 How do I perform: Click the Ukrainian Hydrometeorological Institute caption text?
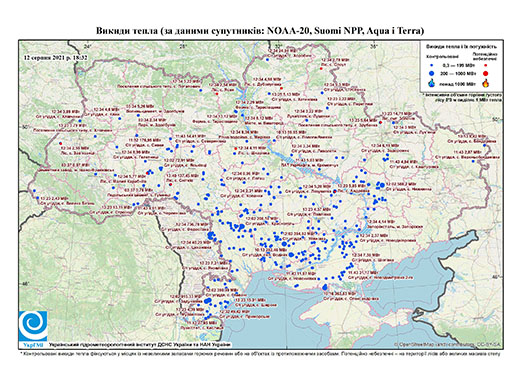click(140, 345)
